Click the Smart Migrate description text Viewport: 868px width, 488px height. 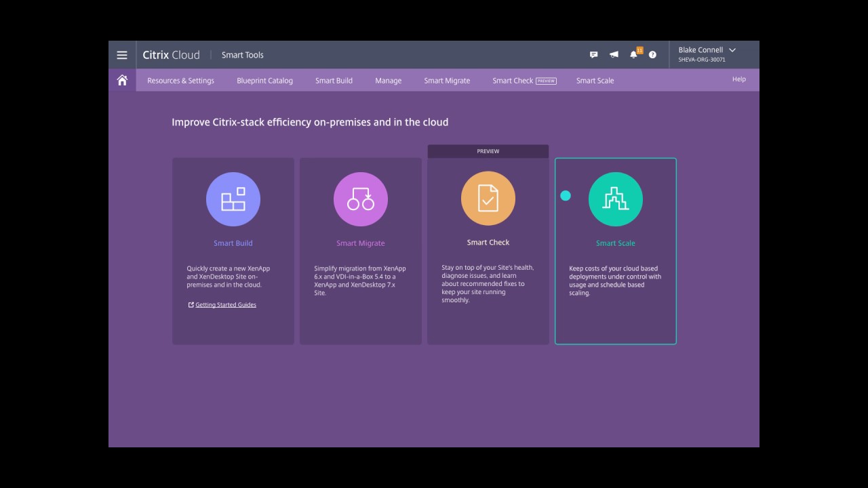click(x=360, y=281)
